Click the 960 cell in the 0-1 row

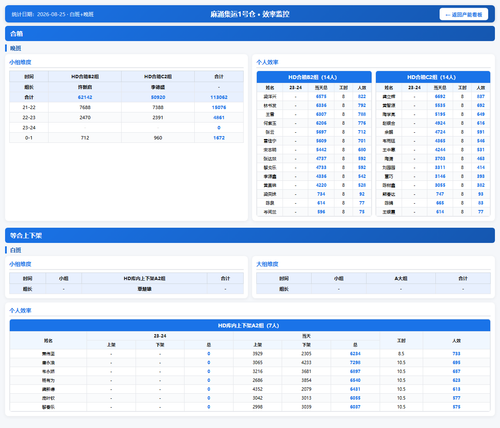click(158, 138)
